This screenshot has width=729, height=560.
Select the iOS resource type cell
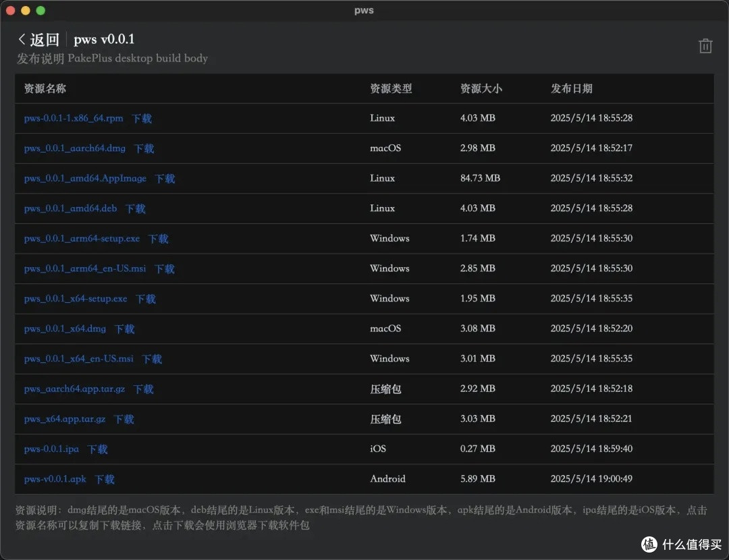tap(378, 449)
